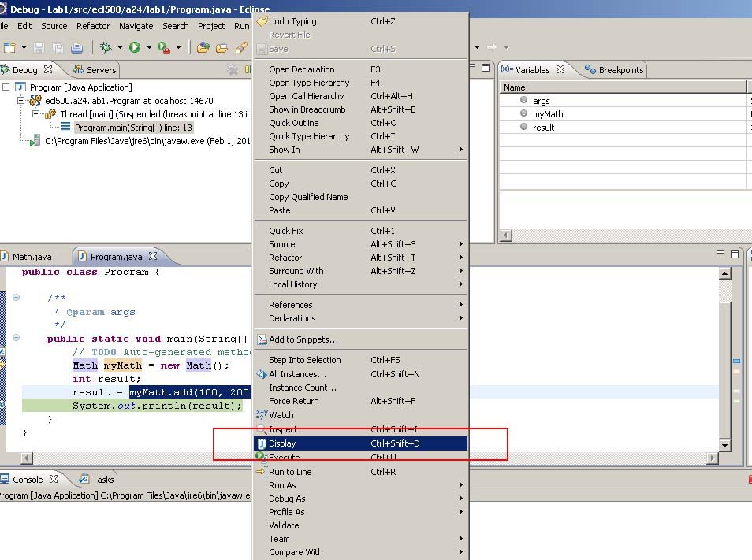Viewport: 752px width, 560px height.
Task: Collapse the Program [Java Application] tree node
Action: [x=6, y=87]
